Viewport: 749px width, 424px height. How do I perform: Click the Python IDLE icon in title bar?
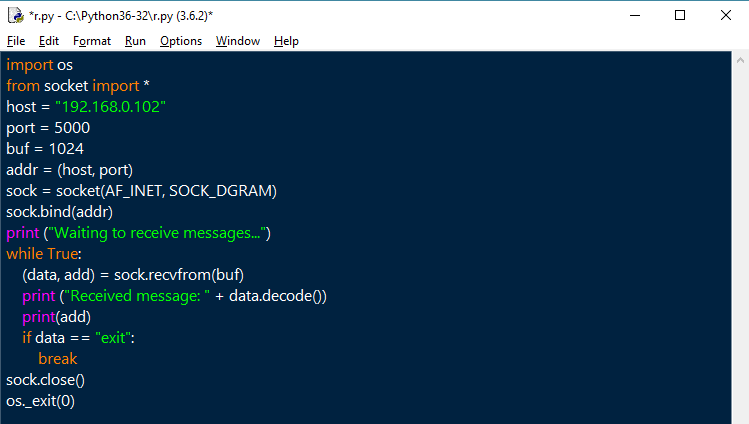point(16,15)
